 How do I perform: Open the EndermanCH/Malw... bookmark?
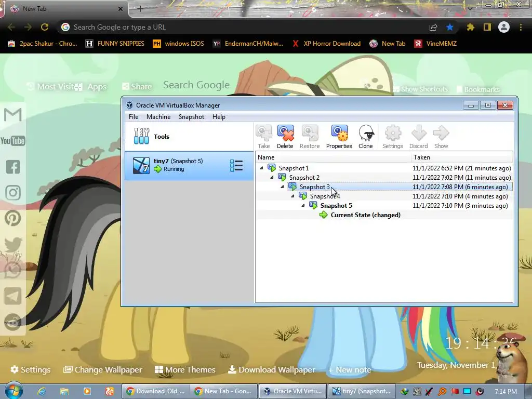click(x=248, y=44)
